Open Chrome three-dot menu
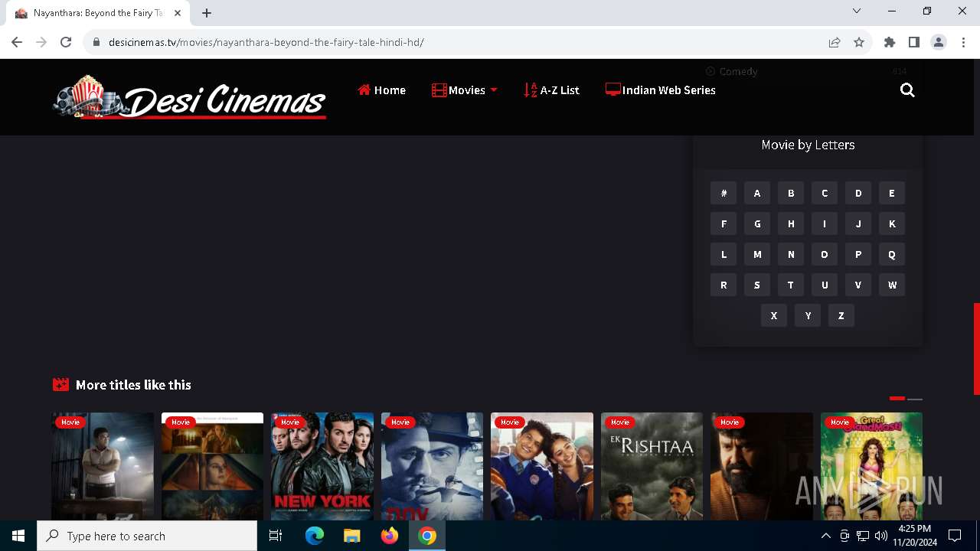The image size is (980, 551). click(963, 42)
